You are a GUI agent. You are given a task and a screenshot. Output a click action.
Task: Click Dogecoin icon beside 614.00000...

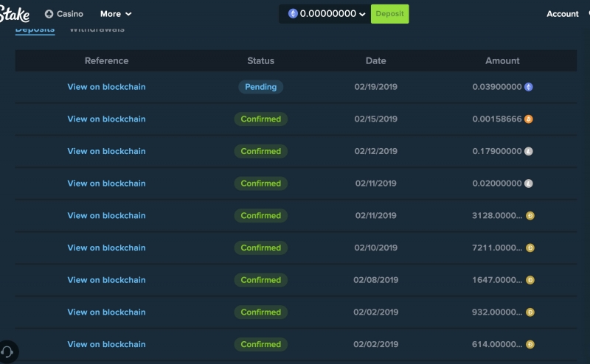530,344
